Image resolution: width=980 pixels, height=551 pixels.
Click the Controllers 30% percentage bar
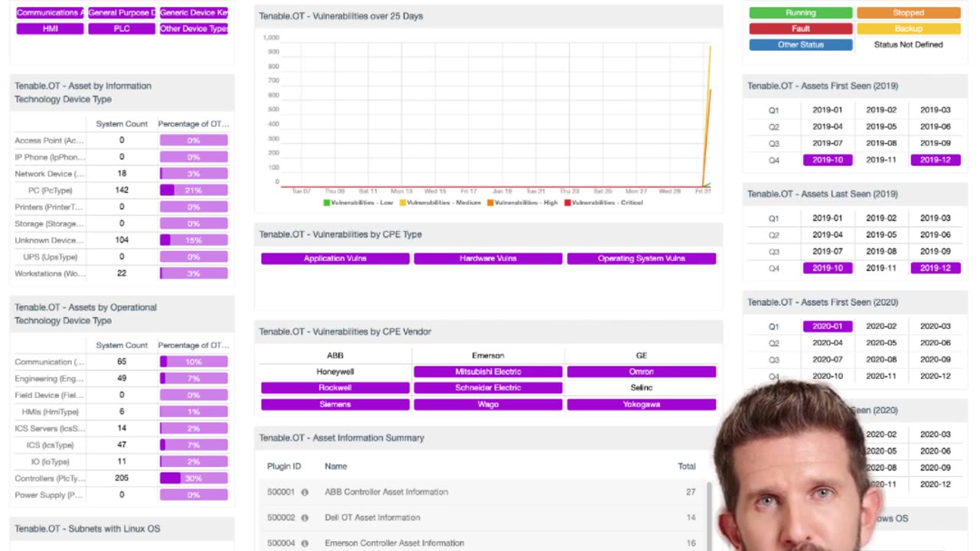click(194, 478)
